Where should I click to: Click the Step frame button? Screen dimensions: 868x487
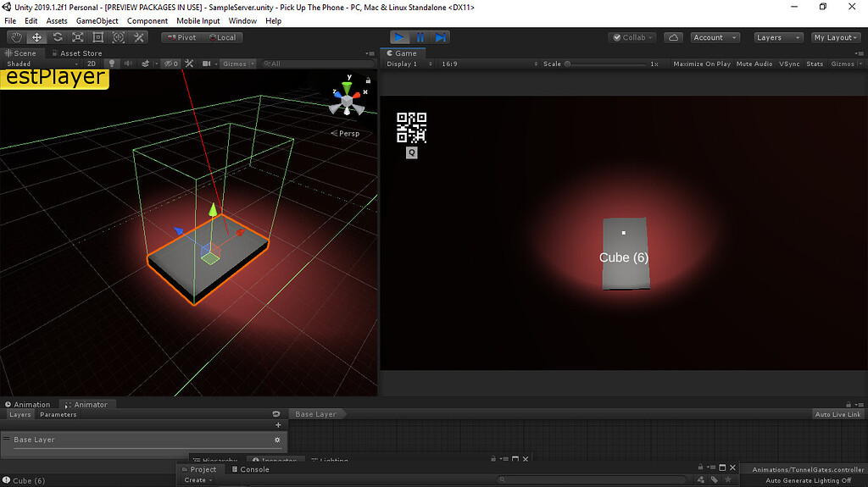440,37
